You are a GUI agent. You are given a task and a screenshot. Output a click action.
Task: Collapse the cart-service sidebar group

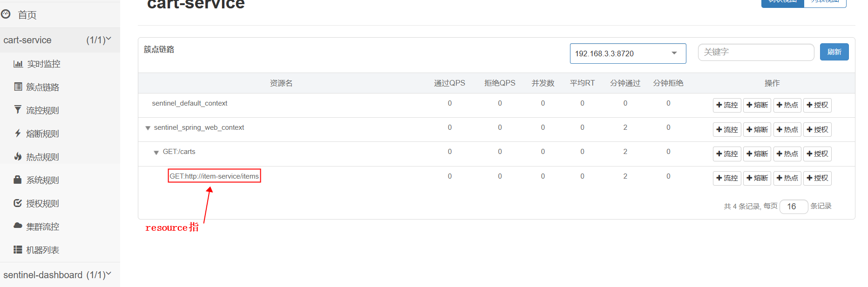108,39
